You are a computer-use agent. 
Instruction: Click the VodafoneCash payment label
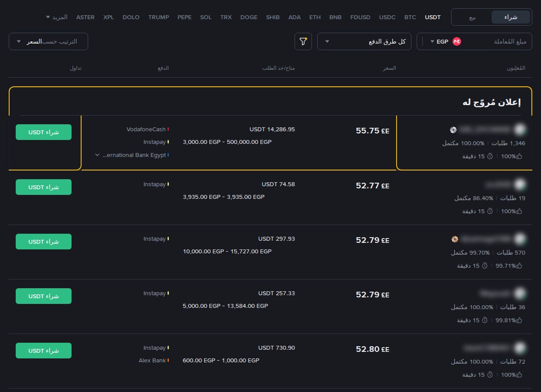[x=146, y=130]
